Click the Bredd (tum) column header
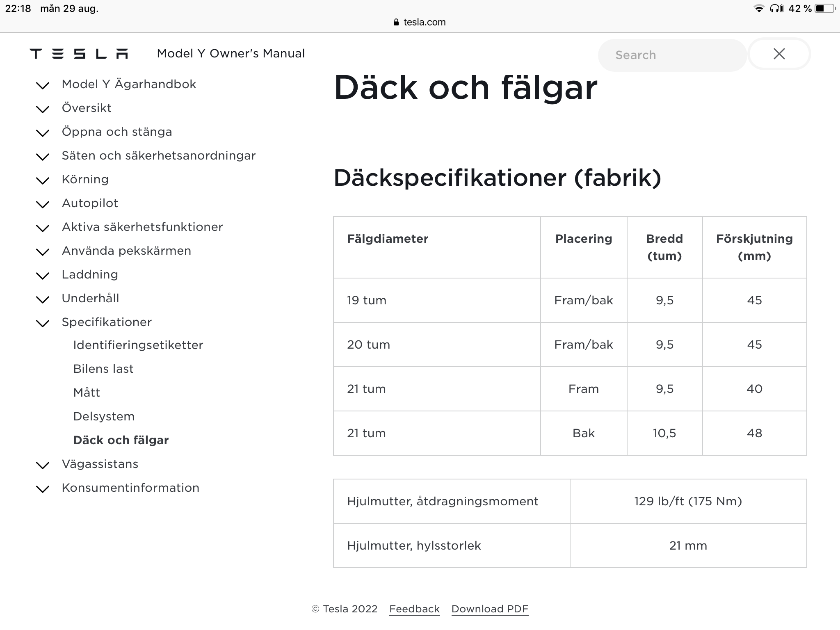Viewport: 840px width, 630px height. (664, 247)
